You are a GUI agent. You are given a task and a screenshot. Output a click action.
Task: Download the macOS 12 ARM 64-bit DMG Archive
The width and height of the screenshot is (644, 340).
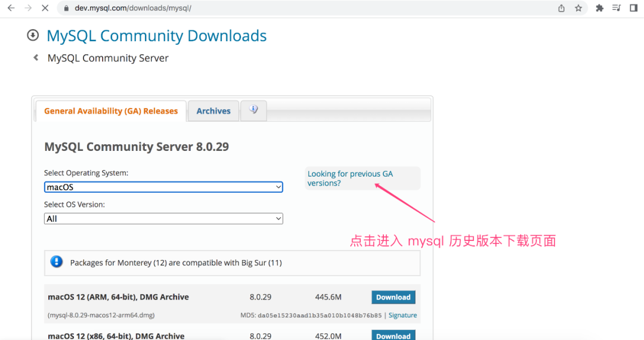click(x=393, y=297)
